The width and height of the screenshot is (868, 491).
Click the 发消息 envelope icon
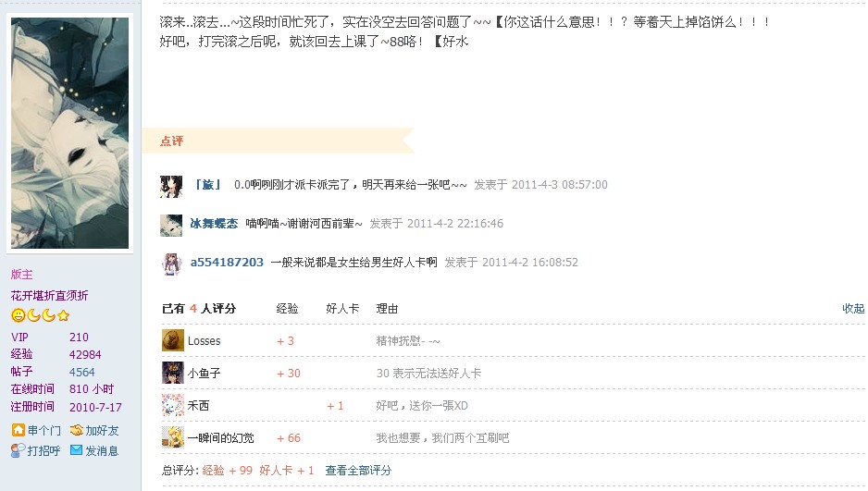pos(77,450)
